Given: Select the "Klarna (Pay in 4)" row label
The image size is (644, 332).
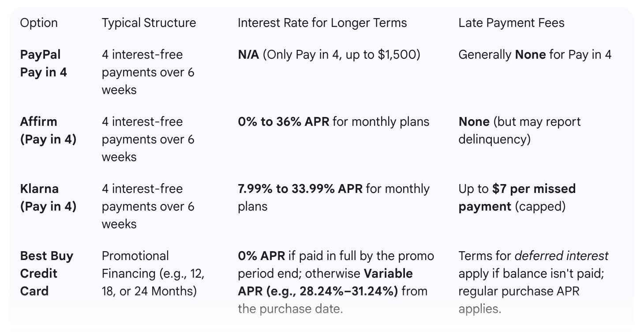Looking at the screenshot, I should [x=48, y=198].
